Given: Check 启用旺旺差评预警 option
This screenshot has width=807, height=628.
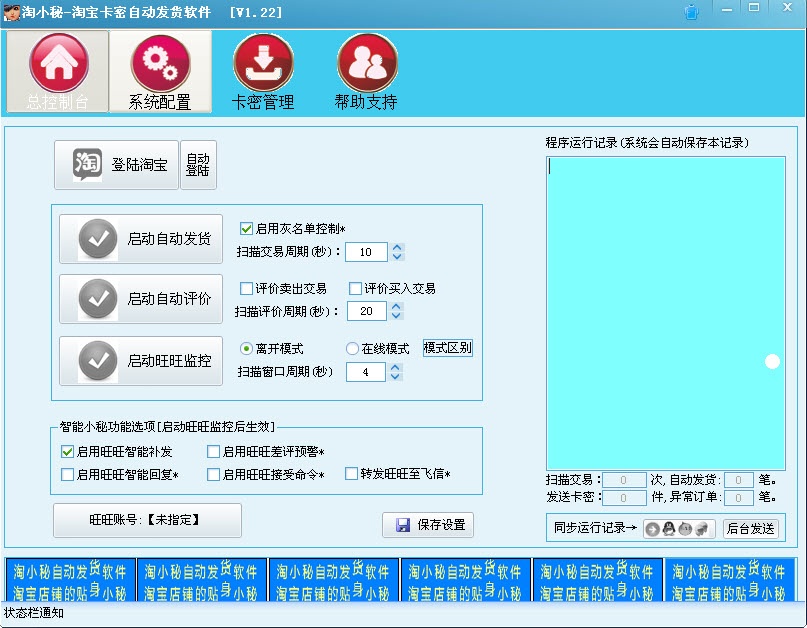Looking at the screenshot, I should click(x=214, y=452).
